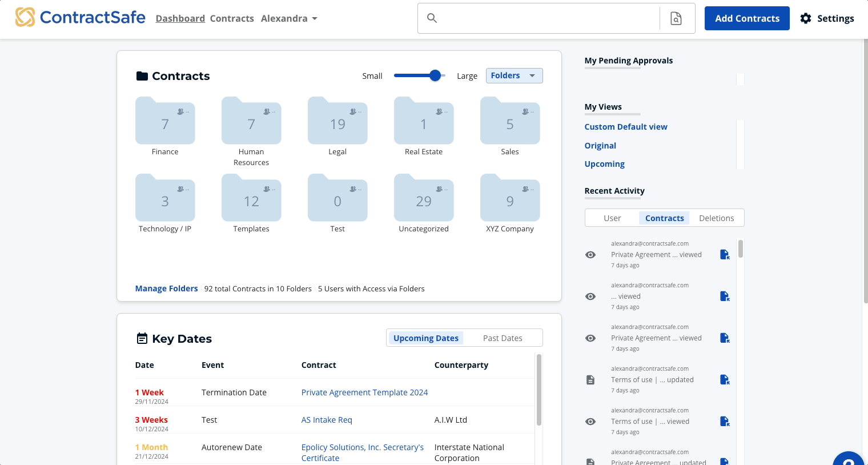This screenshot has width=868, height=465.
Task: Click the eye icon on the first viewed activity
Action: point(590,255)
